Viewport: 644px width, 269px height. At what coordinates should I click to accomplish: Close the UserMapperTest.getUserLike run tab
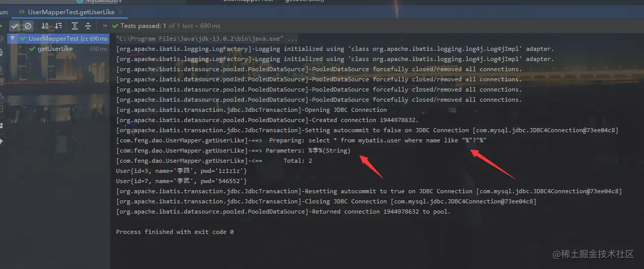[x=121, y=12]
